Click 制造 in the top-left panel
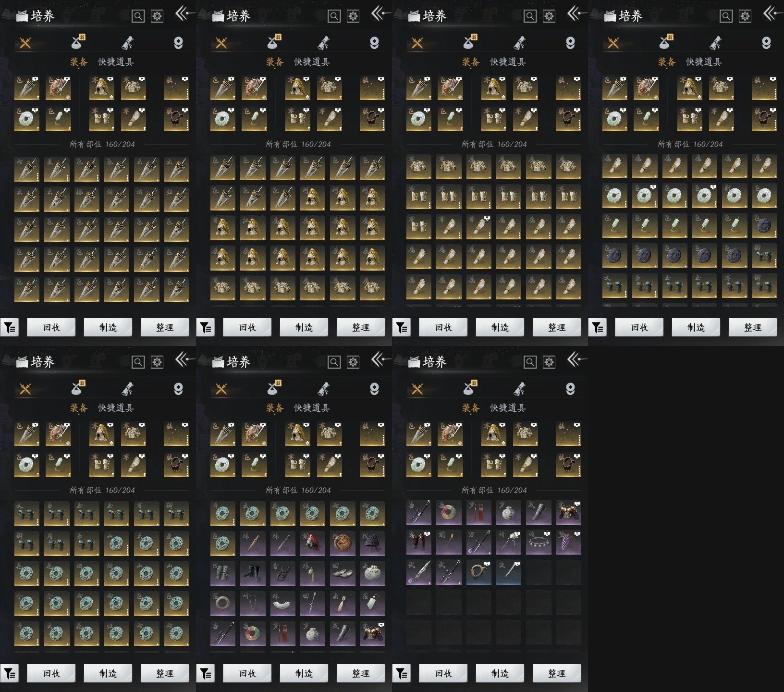This screenshot has height=692, width=784. pos(108,327)
